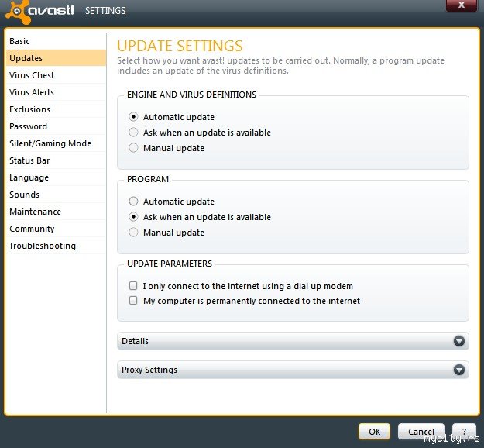Image resolution: width=484 pixels, height=448 pixels.
Task: Select Automatic update for Program
Action: 134,202
